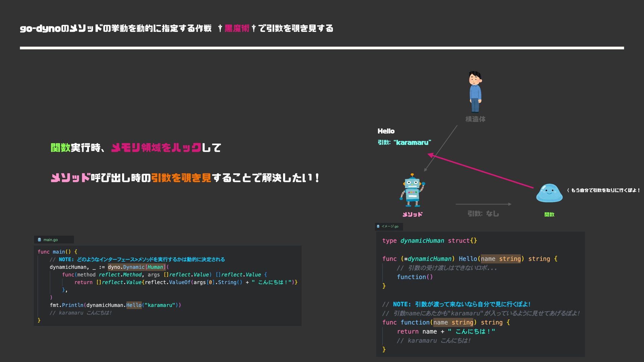Click the white horizontal divider line under title
The height and width of the screenshot is (362, 644).
tap(322, 48)
